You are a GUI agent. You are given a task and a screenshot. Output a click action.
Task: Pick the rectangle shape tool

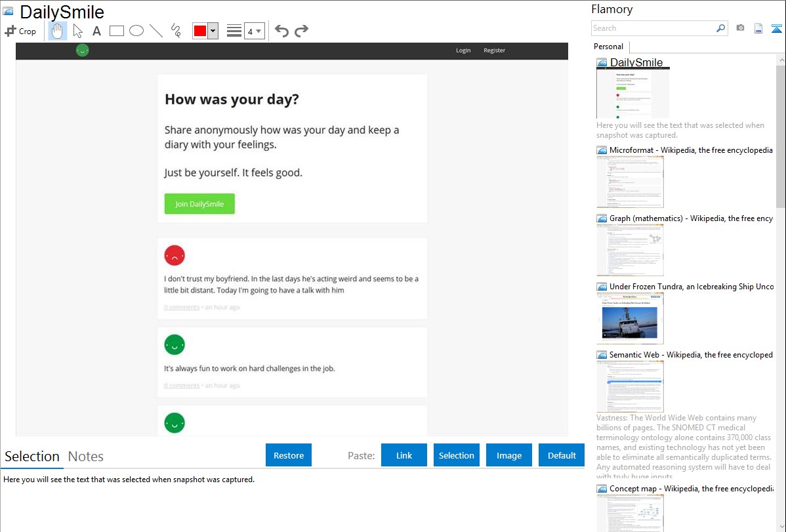(x=116, y=31)
